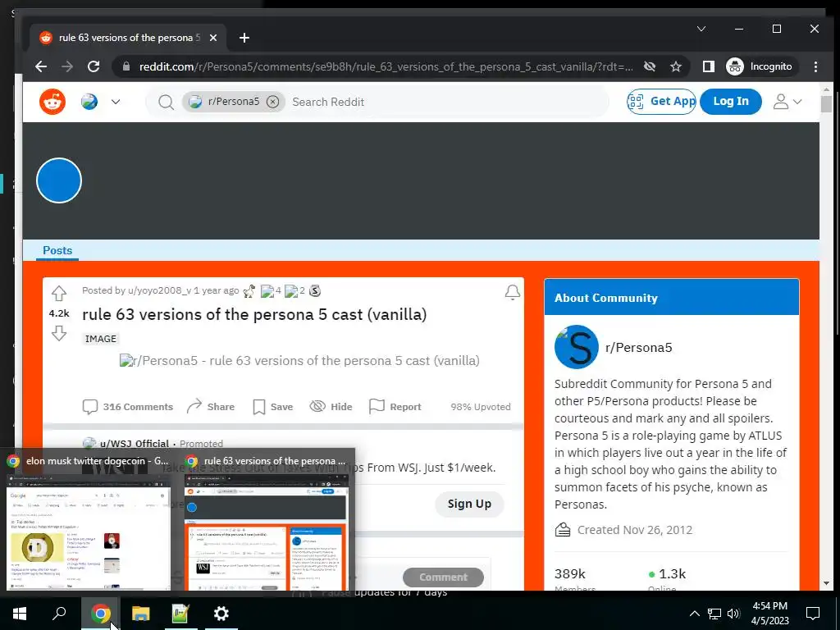Open the 316 Comments link
840x630 pixels.
tap(127, 407)
